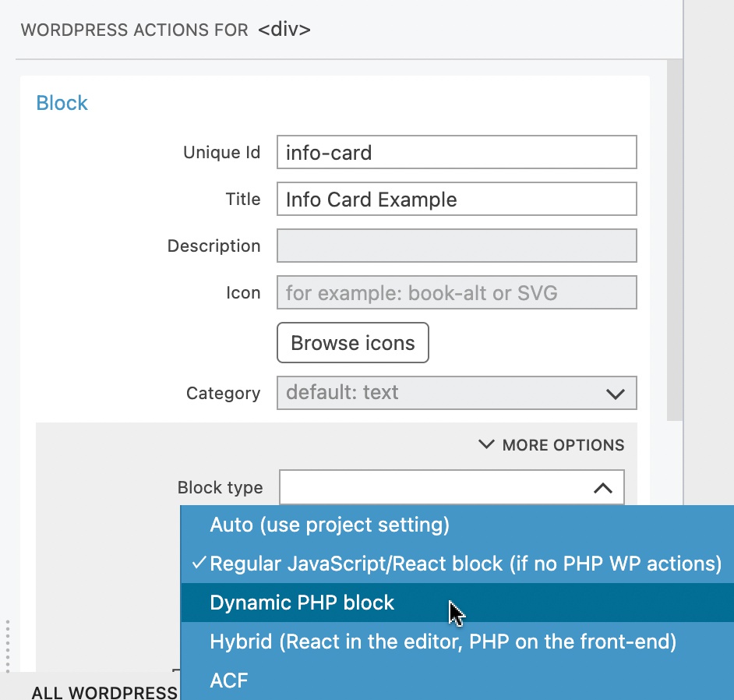The height and width of the screenshot is (700, 734).
Task: Expand the Category dropdown chevron
Action: [615, 394]
